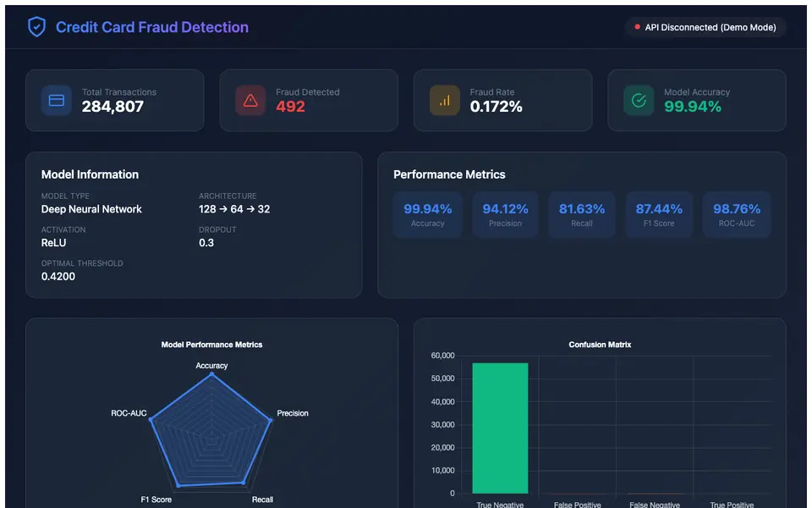Screen dimensions: 812x508
Task: Click the False Positive axis label
Action: (578, 505)
